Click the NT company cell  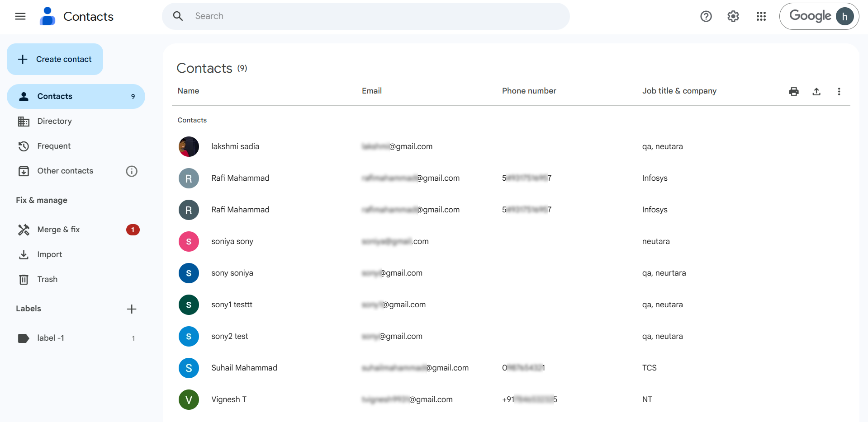[647, 399]
